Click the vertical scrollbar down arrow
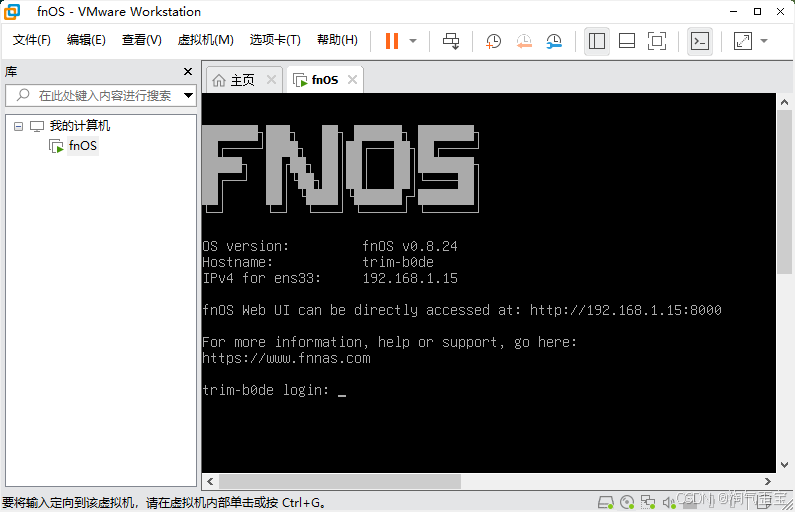The image size is (795, 512). tap(784, 464)
